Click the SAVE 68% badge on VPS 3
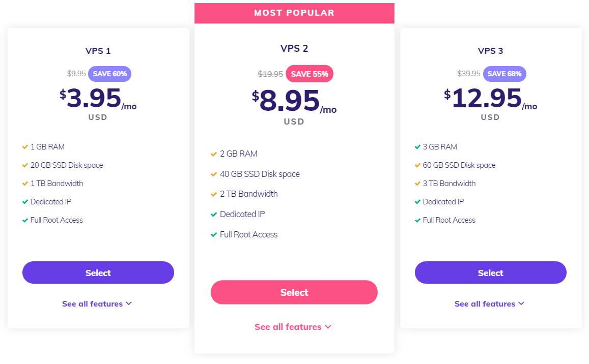 point(504,74)
